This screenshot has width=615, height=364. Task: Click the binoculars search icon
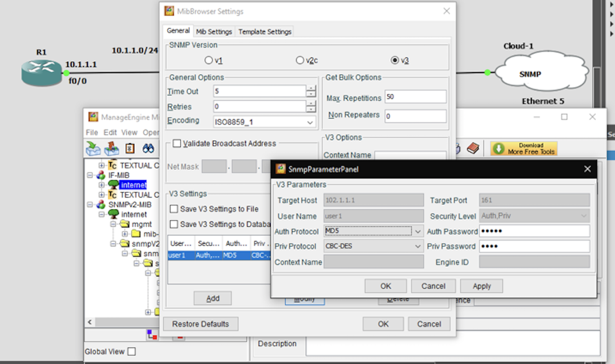(x=148, y=148)
